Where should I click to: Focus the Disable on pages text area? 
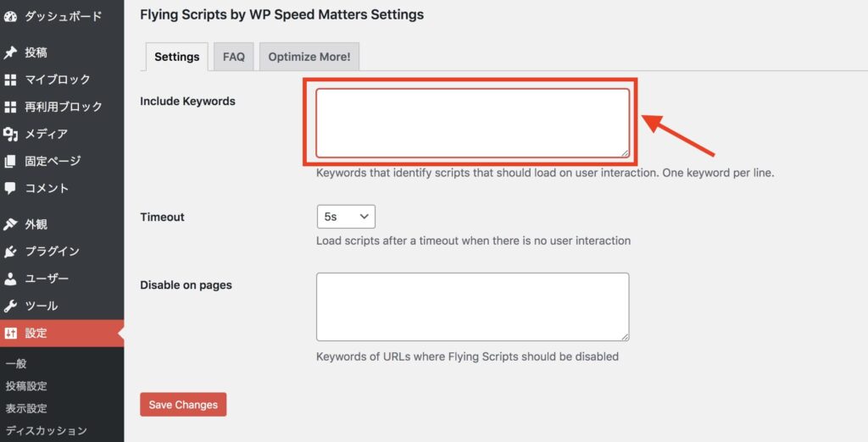pos(472,307)
